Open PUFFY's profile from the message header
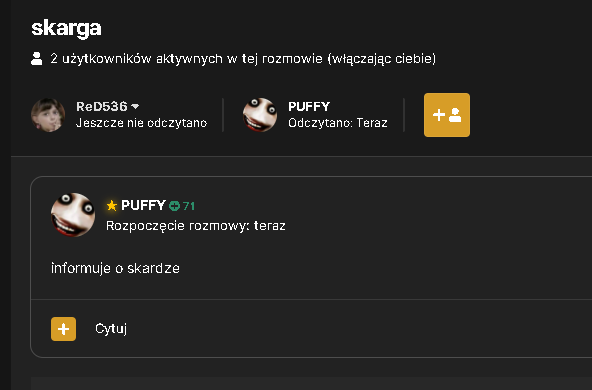 (143, 205)
